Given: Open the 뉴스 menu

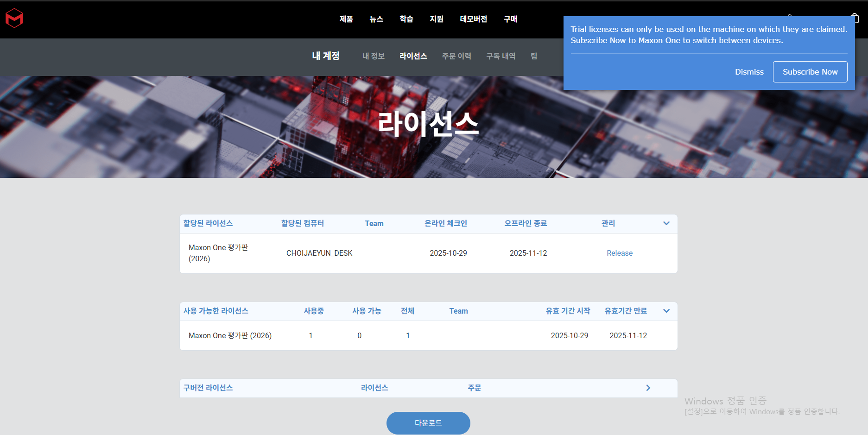Looking at the screenshot, I should [x=376, y=19].
